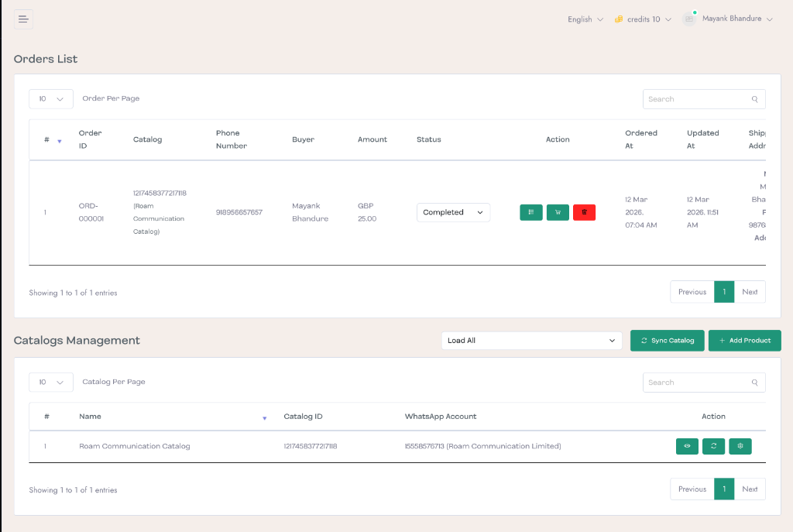Open the Completed status dropdown
This screenshot has height=532, width=793.
453,212
